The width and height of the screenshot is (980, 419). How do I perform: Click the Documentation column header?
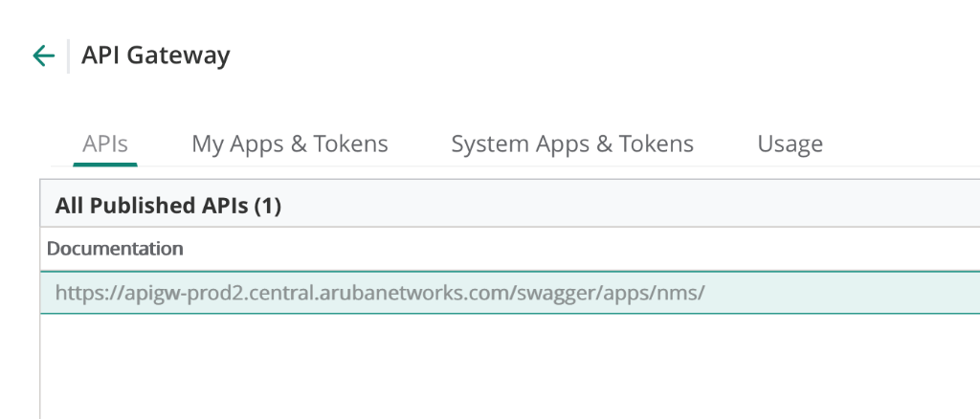[x=115, y=249]
